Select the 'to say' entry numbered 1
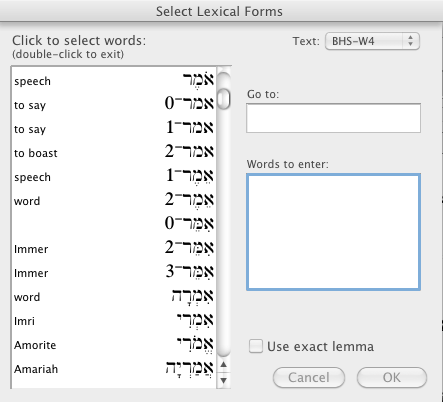Viewport: 443px width, 402px height. [x=114, y=129]
